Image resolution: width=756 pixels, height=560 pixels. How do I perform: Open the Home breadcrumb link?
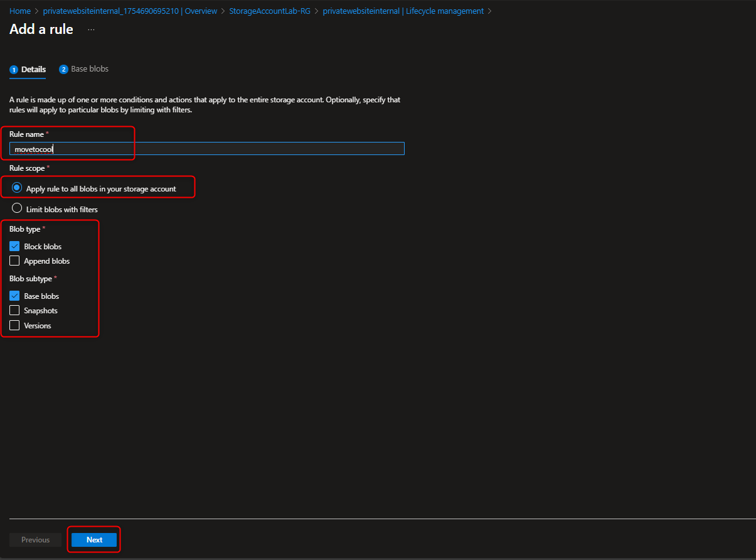pyautogui.click(x=19, y=11)
